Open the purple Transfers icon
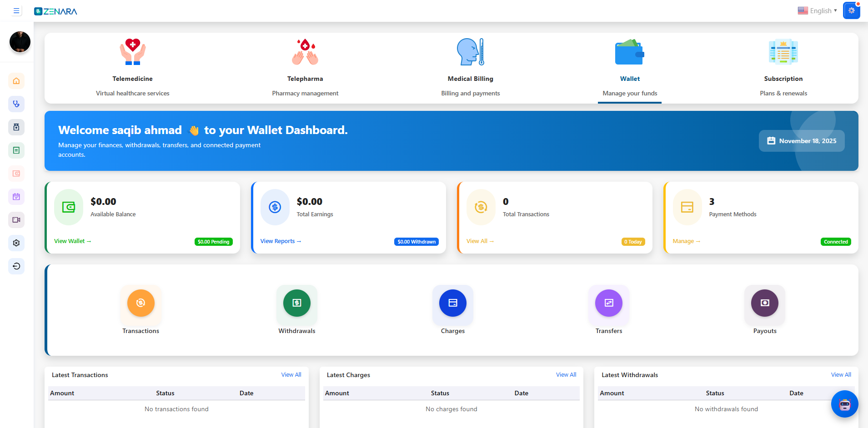Image resolution: width=868 pixels, height=428 pixels. click(x=608, y=303)
